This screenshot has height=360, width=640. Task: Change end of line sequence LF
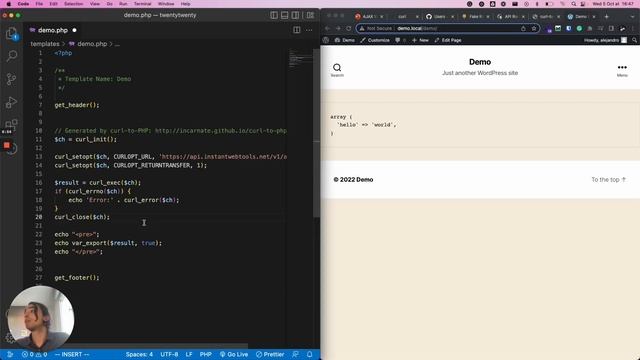[189, 354]
